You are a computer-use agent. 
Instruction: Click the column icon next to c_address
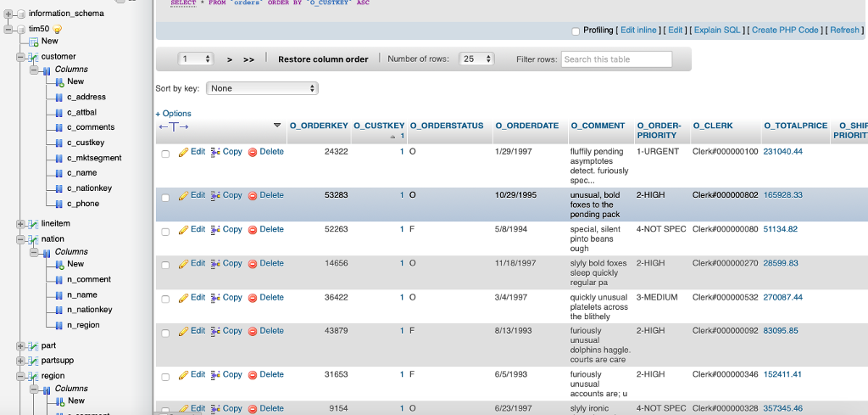point(59,98)
